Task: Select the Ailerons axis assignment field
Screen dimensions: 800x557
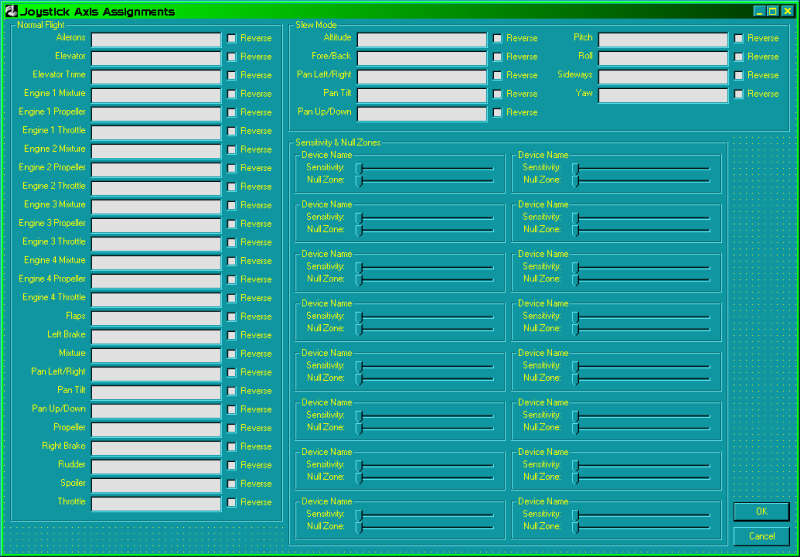Action: (x=156, y=40)
